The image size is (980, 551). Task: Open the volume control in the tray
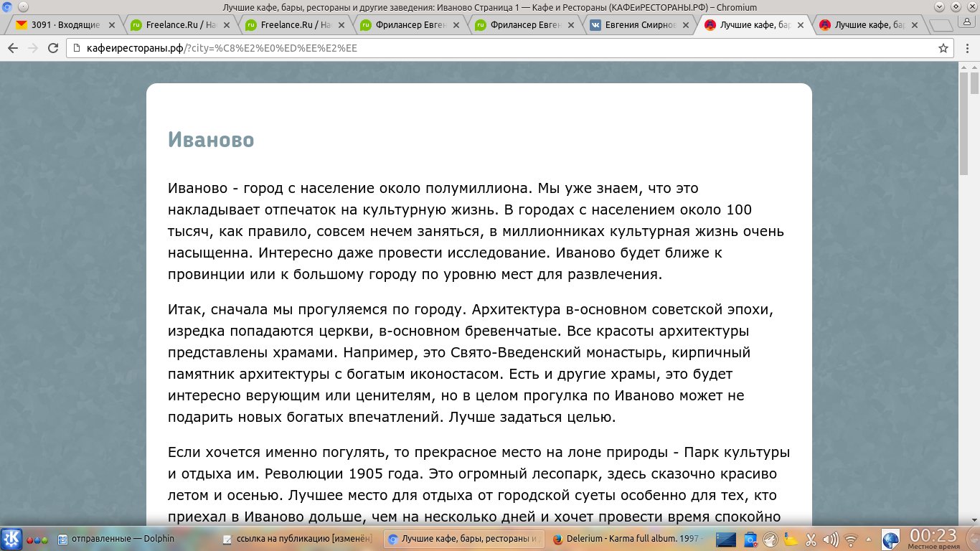[831, 540]
